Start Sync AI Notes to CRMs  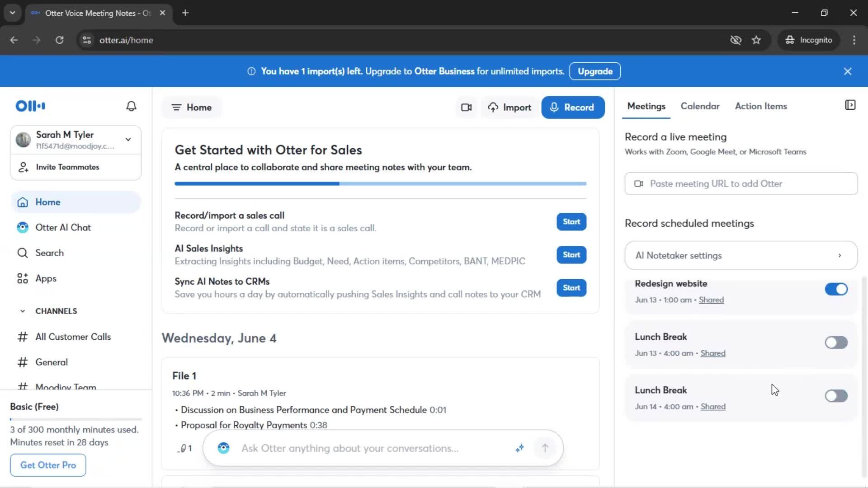pyautogui.click(x=571, y=288)
